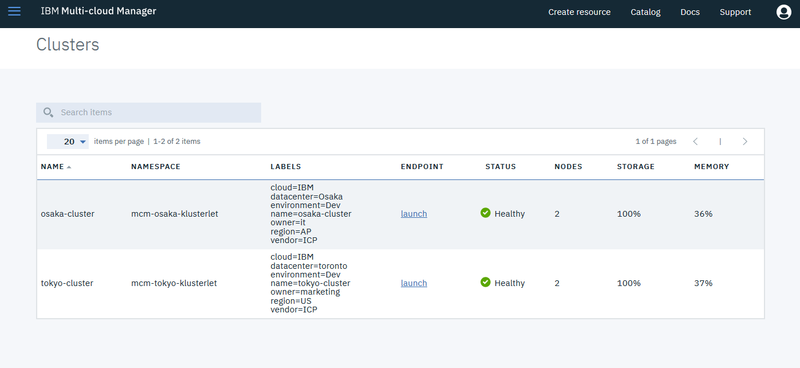Click the NAMESPACE column header

[156, 166]
